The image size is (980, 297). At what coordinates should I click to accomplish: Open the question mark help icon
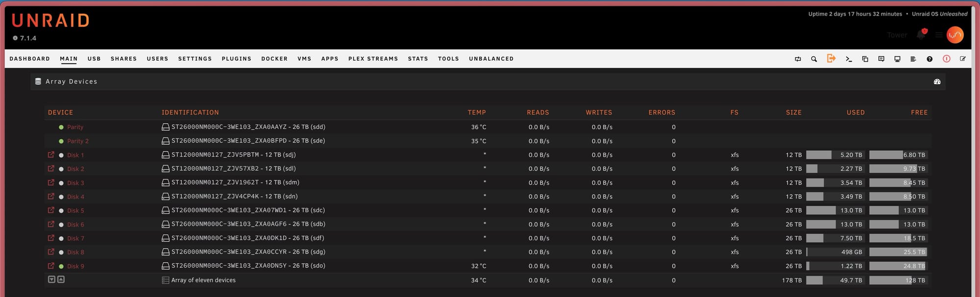[930, 59]
